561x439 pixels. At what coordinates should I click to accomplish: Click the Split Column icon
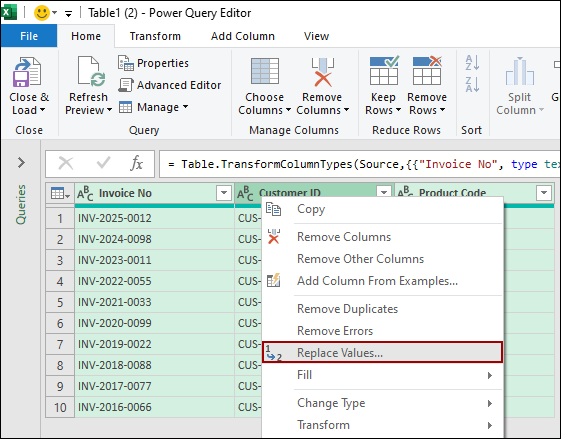pyautogui.click(x=520, y=71)
